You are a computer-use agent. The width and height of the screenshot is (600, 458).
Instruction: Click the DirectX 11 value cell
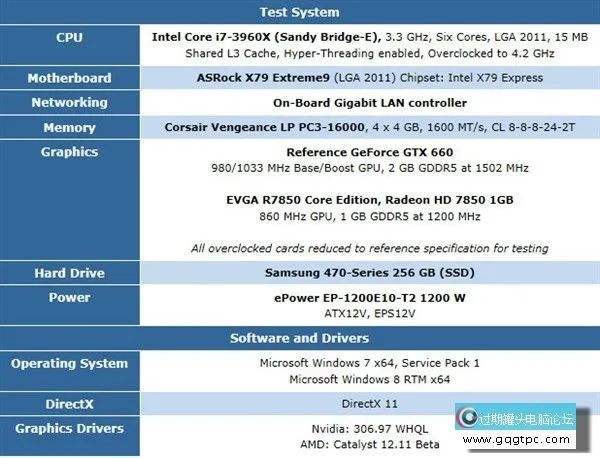pos(369,404)
